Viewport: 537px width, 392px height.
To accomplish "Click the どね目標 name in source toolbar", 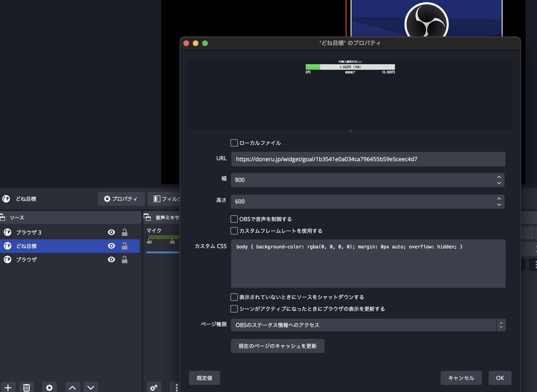I will [x=26, y=199].
